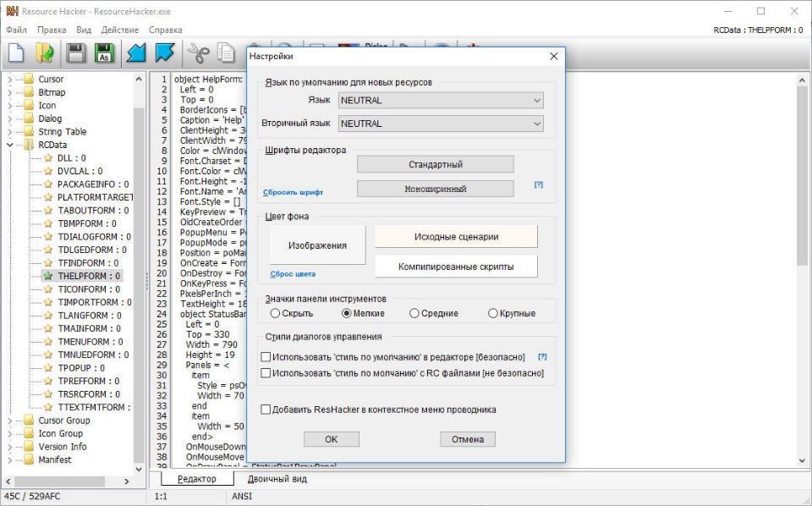Click the star icon beside TMAINFORM : 0
812x506 pixels.
click(48, 328)
